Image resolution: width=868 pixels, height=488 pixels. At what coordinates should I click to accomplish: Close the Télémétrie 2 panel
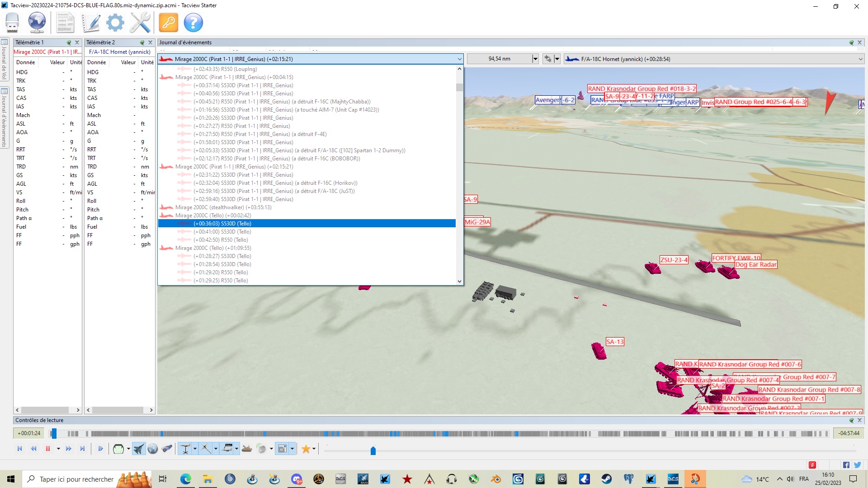pos(150,42)
